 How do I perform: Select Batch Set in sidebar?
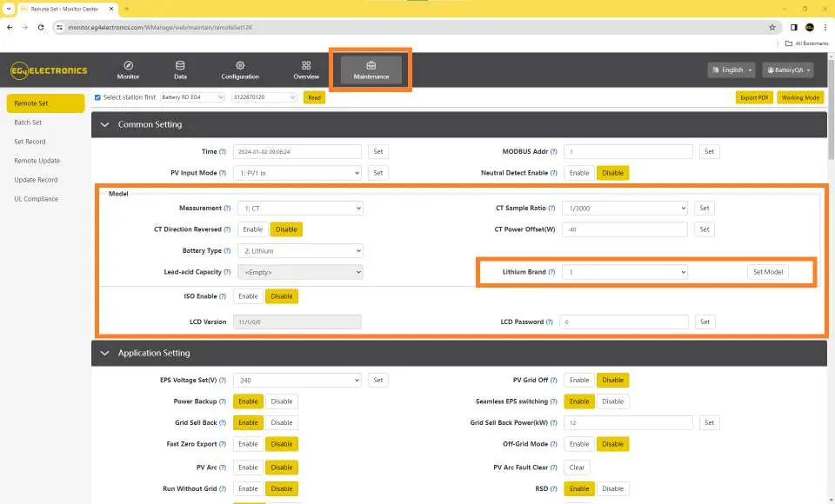click(x=28, y=123)
